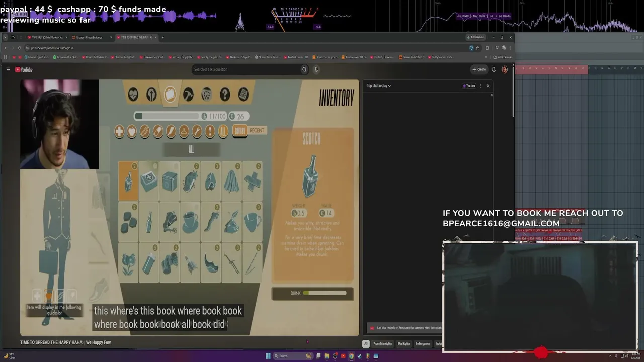Open the question mark quests tab
This screenshot has width=644, height=362.
(x=225, y=94)
